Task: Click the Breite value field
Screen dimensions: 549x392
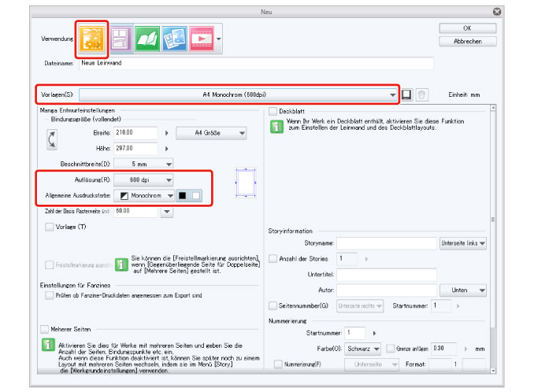Action: (135, 133)
